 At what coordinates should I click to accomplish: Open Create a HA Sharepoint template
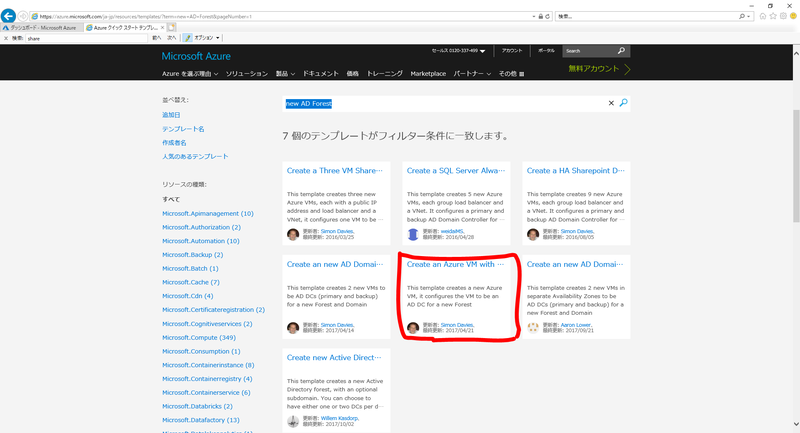click(x=576, y=171)
